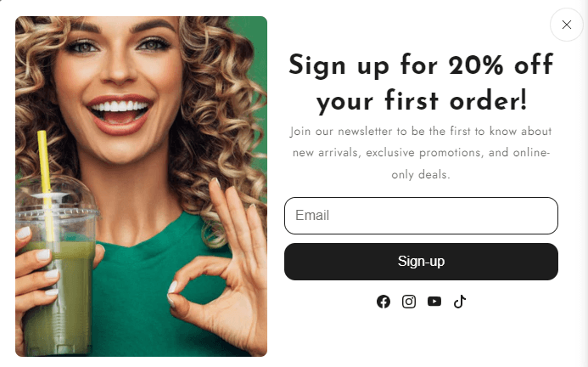Select the promo photo of woman
This screenshot has width=588, height=367.
pos(141,186)
